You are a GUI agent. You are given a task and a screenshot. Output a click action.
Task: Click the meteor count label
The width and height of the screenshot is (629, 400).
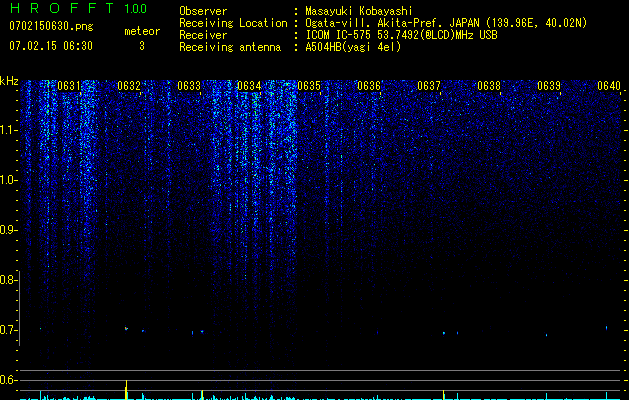click(142, 31)
